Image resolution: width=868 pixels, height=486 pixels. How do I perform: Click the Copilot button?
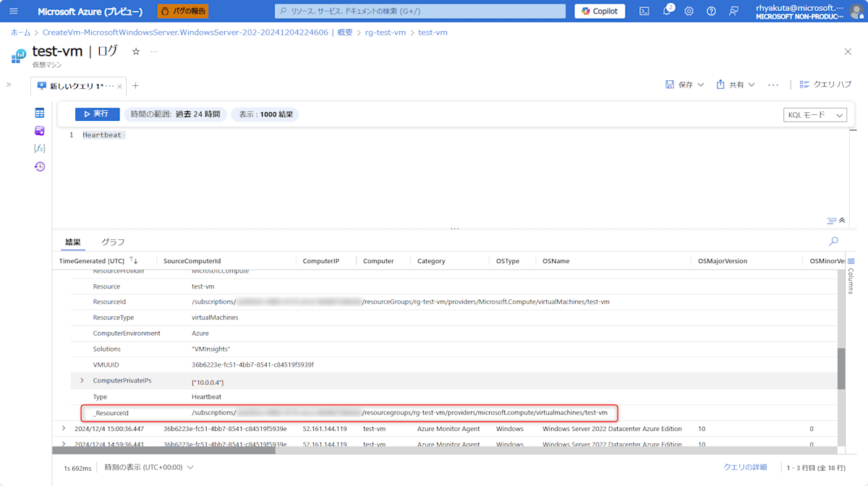[600, 11]
